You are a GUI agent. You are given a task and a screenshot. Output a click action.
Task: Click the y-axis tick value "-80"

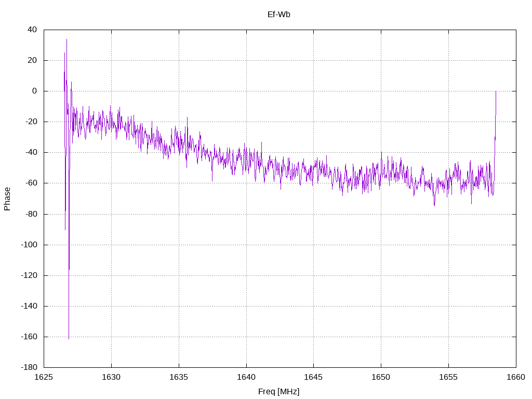point(31,214)
